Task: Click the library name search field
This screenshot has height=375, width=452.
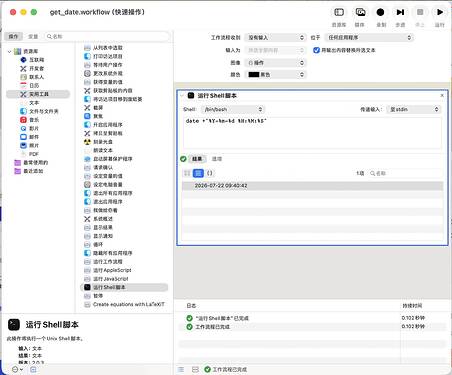Action: point(107,36)
